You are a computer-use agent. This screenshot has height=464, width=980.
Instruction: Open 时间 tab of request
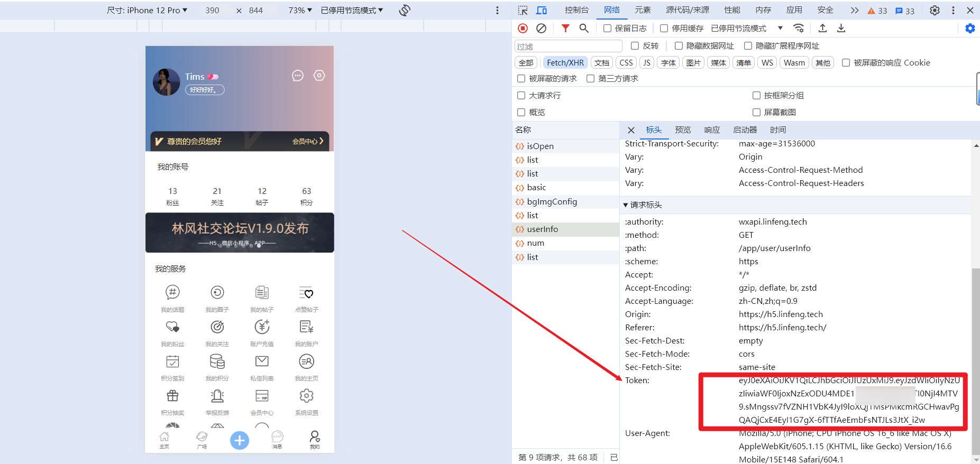click(x=778, y=129)
